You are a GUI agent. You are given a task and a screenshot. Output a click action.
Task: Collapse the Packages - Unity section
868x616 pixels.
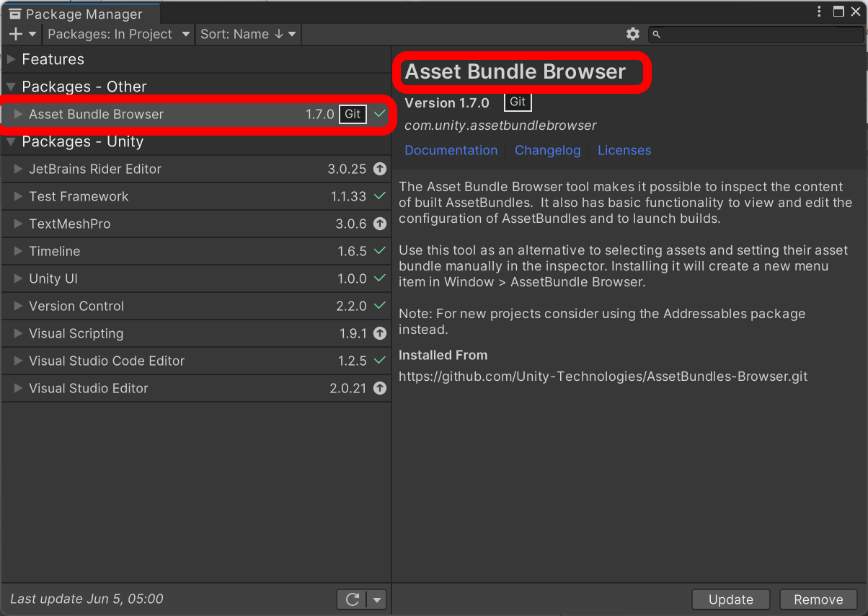pos(11,141)
